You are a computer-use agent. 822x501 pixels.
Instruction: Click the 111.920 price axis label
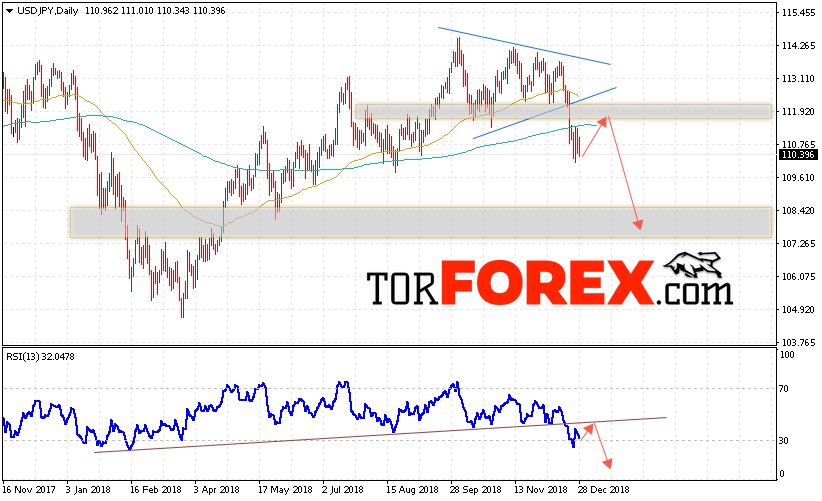click(x=798, y=112)
